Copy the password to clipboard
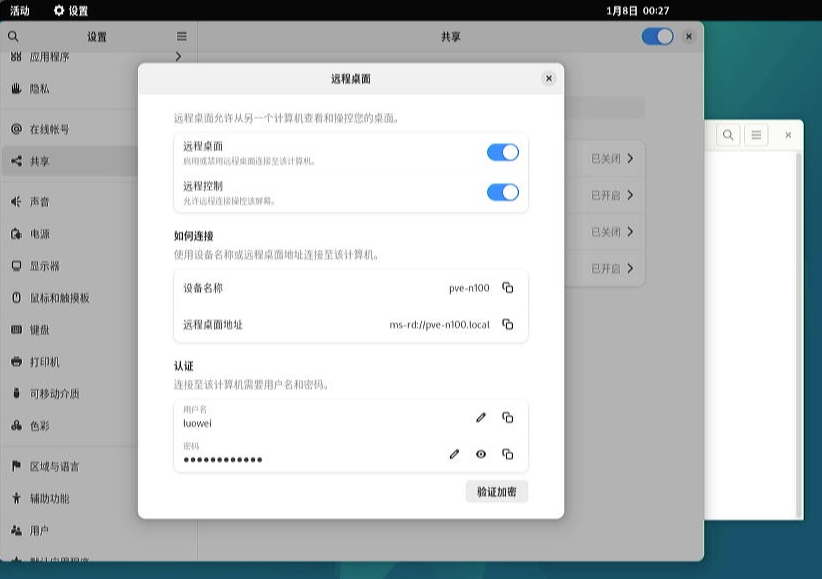 pos(507,454)
